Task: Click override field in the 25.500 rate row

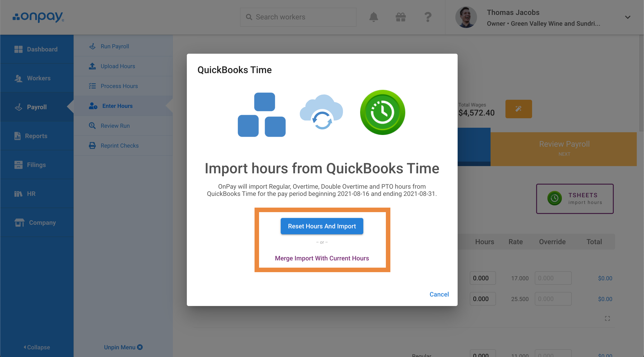Action: pos(553,299)
